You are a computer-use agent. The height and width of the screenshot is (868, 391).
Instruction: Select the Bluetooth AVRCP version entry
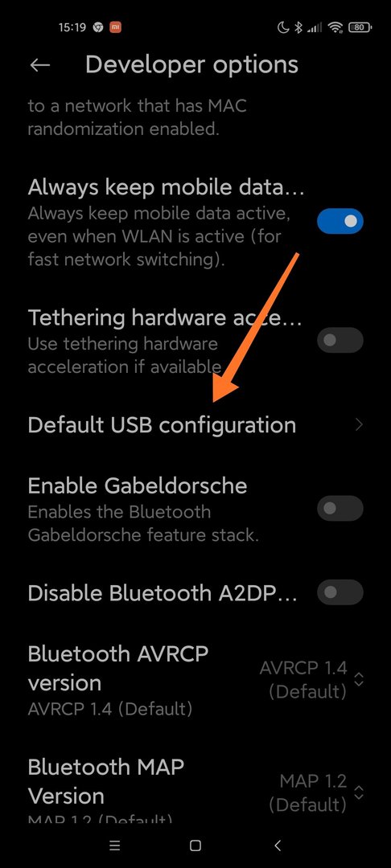[x=195, y=680]
